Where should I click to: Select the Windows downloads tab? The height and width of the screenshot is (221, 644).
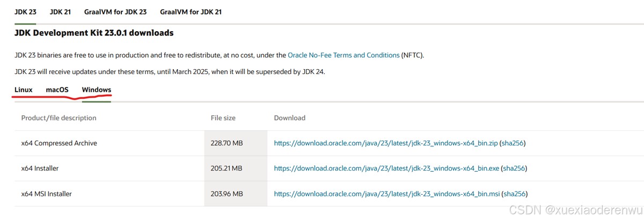tap(97, 90)
